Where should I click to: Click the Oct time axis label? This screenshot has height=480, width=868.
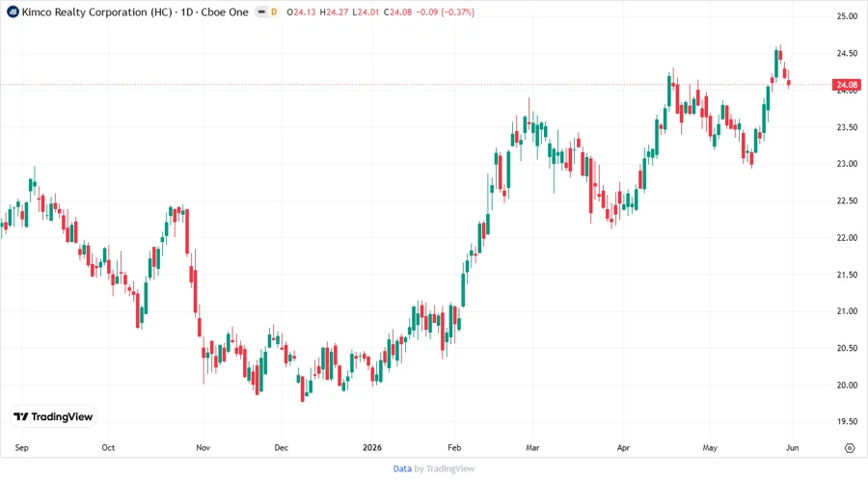point(108,448)
